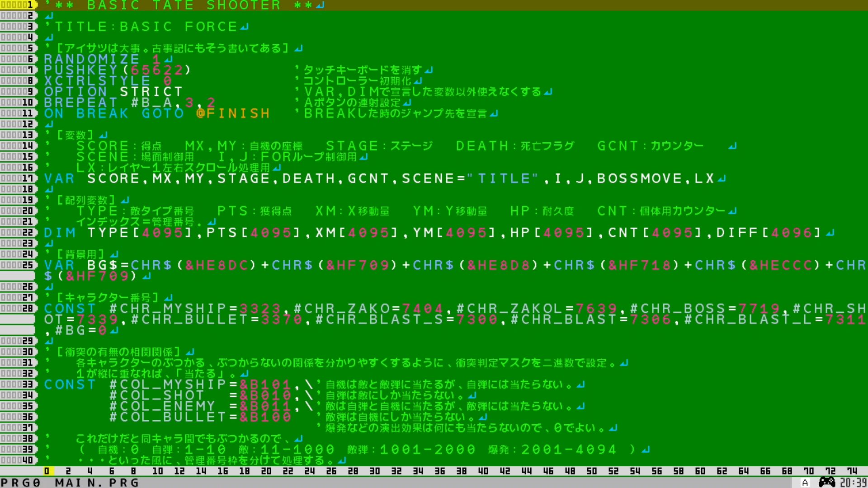This screenshot has height=488, width=868.
Task: Click the input mode A indicator
Action: (x=805, y=483)
